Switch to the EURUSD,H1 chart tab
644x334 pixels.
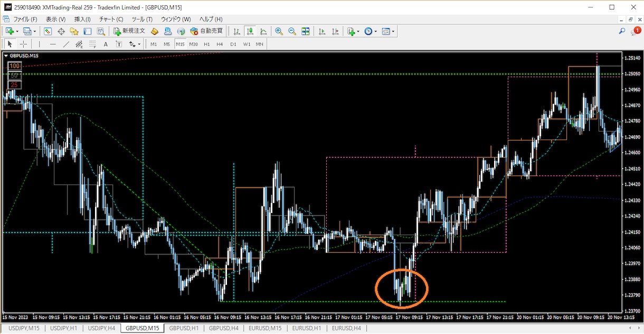(306, 328)
